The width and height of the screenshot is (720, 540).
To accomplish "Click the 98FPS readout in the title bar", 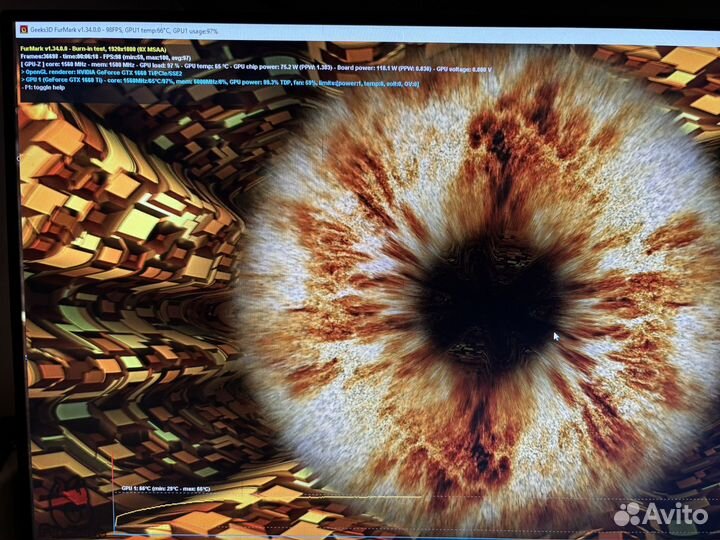I will 134,32.
